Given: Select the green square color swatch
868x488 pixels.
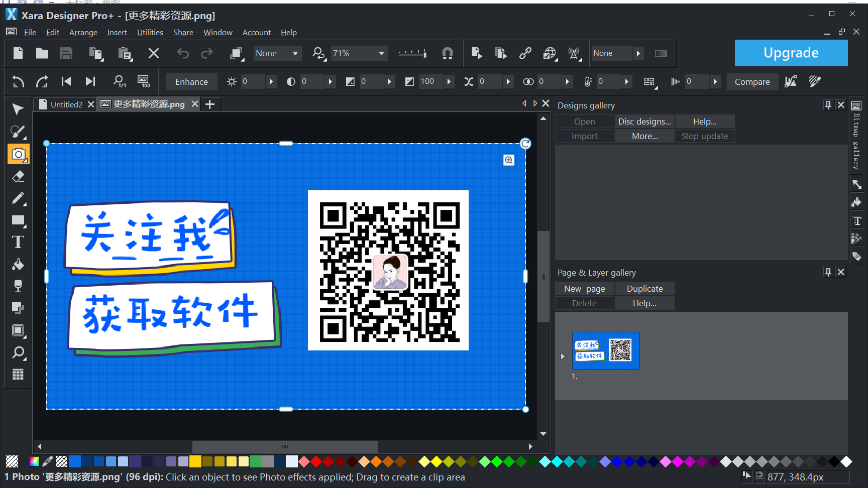Looking at the screenshot, I should click(256, 461).
